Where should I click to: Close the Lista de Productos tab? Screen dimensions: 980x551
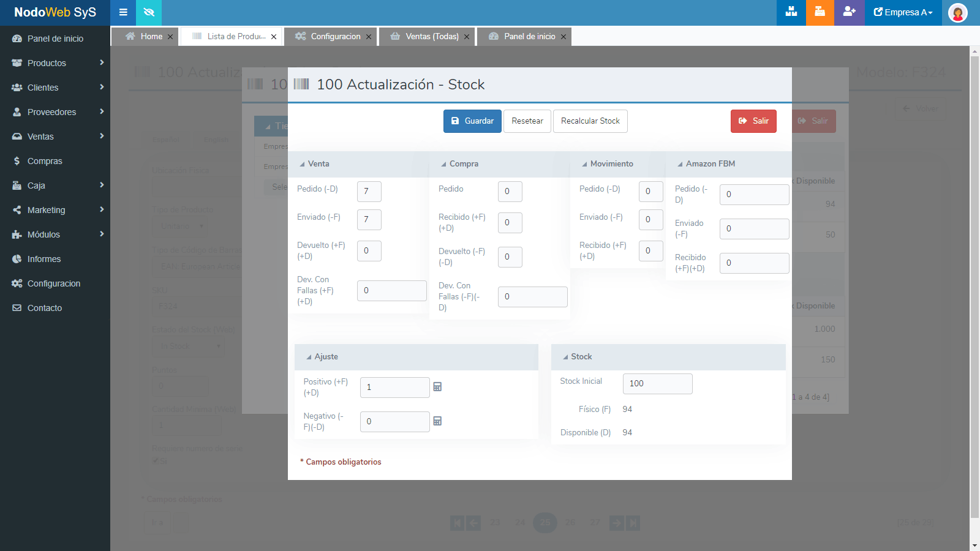(274, 37)
